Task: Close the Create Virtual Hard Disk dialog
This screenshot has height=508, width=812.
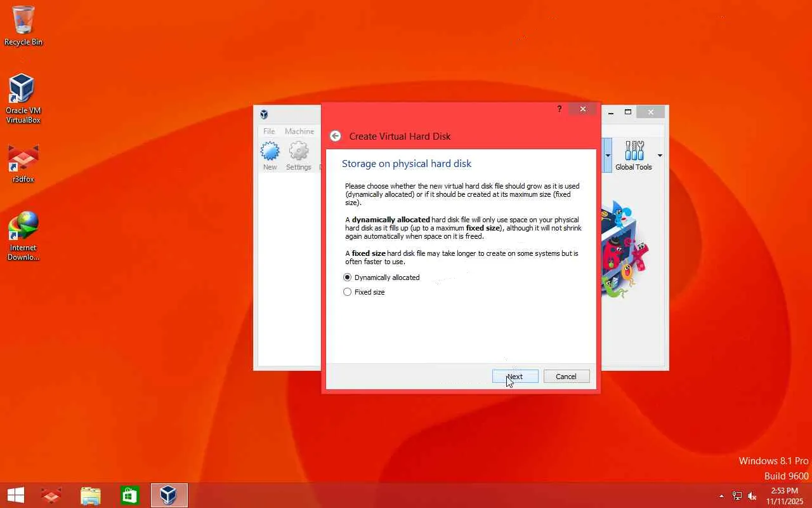Action: coord(583,109)
